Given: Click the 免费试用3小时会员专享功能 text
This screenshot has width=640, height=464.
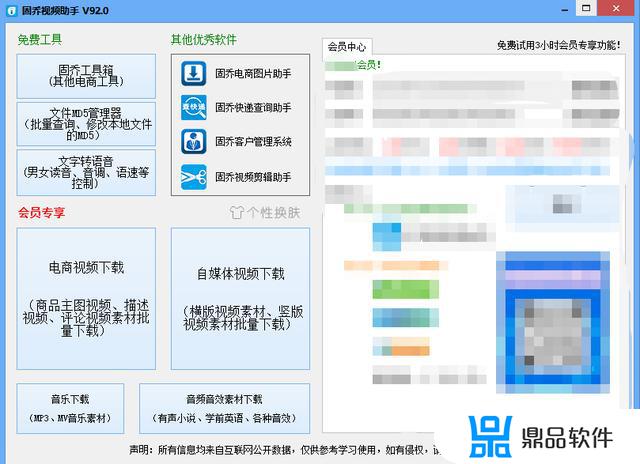Looking at the screenshot, I should [563, 45].
